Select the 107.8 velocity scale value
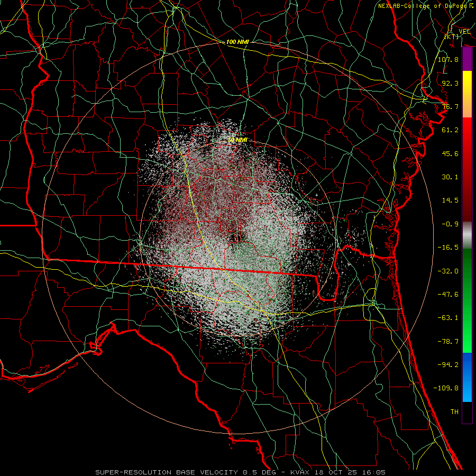This screenshot has width=476, height=476. 448,59
